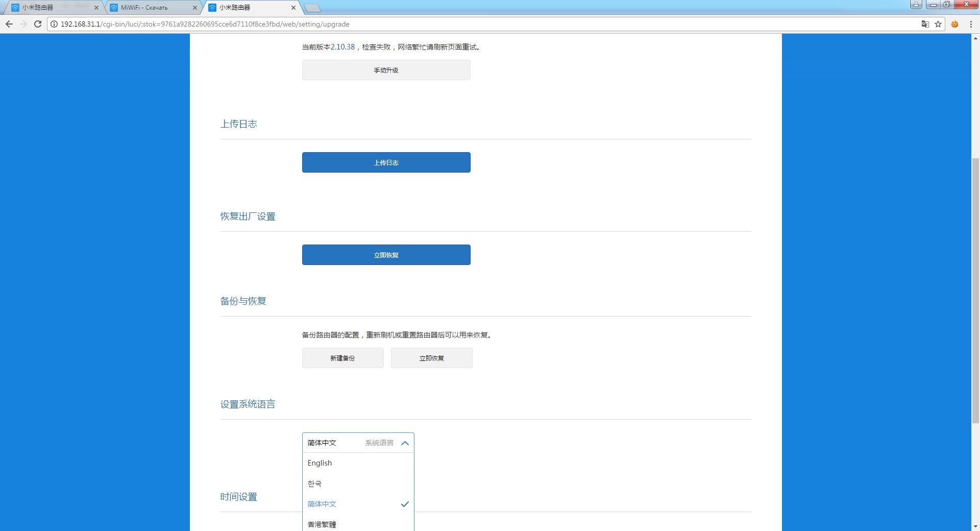Click the 手动升级 manual upgrade button
Screen dimensions: 980x531
pyautogui.click(x=386, y=70)
